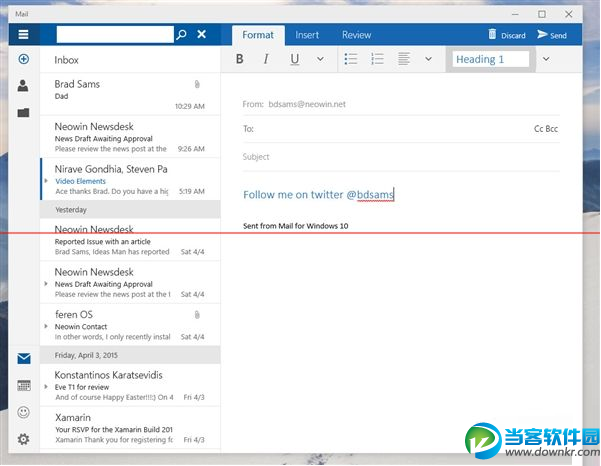Open Neowin Newsdesk 9:26 AM email
The width and height of the screenshot is (601, 466).
(x=130, y=137)
